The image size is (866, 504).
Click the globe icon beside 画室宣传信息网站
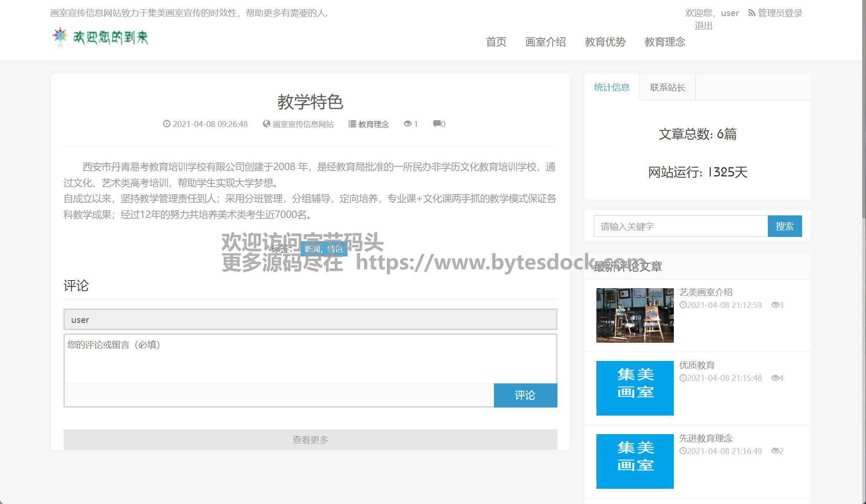[266, 124]
